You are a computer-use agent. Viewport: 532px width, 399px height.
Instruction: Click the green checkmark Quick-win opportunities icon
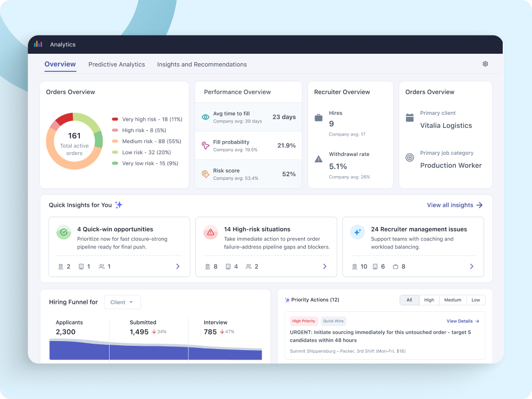pyautogui.click(x=64, y=232)
